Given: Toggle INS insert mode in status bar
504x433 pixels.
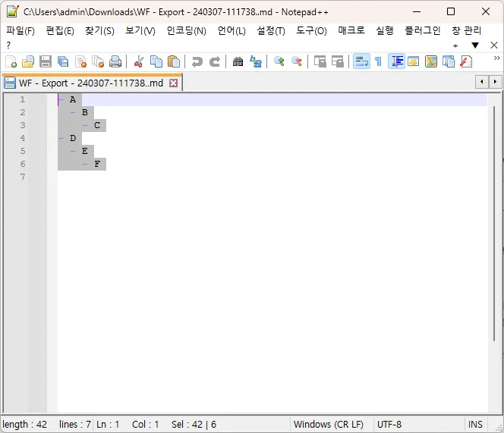Looking at the screenshot, I should (475, 425).
